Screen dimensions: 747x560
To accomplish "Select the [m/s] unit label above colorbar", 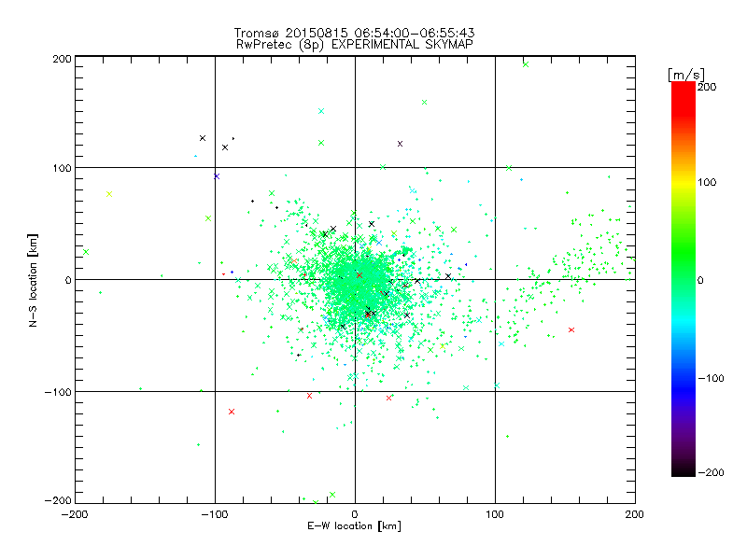I will click(x=686, y=75).
